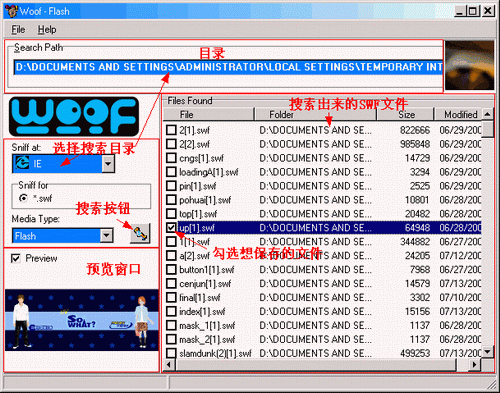Open the Media Type Flash dropdown
500x393 pixels.
coord(106,236)
